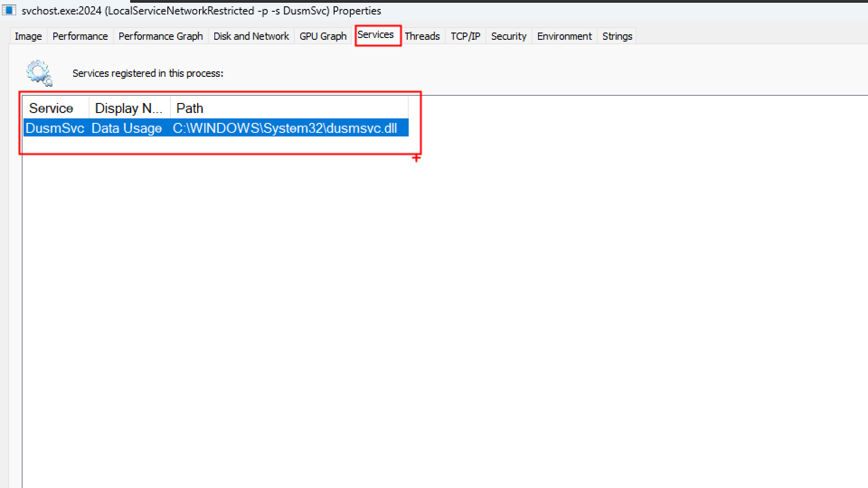This screenshot has width=868, height=488.
Task: Click the Services tab
Action: click(x=376, y=35)
